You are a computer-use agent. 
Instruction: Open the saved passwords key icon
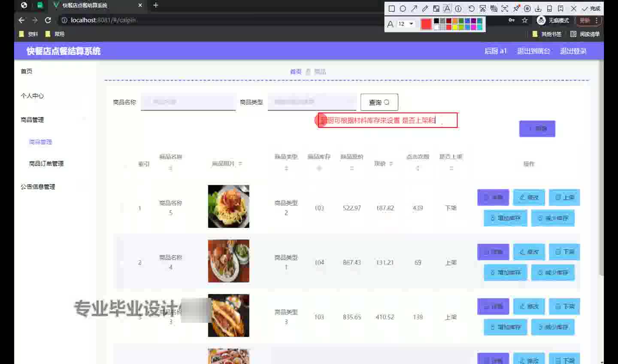512,20
